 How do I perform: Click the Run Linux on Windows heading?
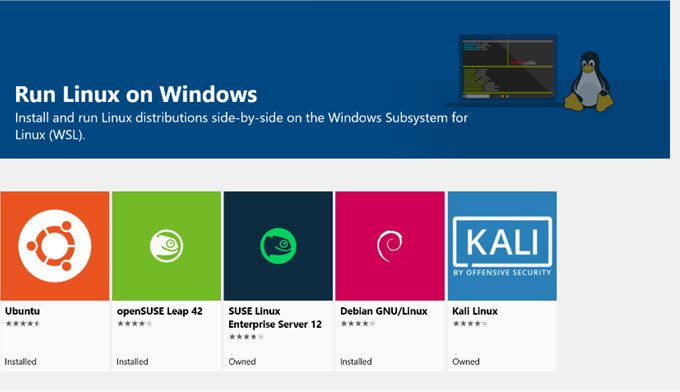click(x=136, y=94)
